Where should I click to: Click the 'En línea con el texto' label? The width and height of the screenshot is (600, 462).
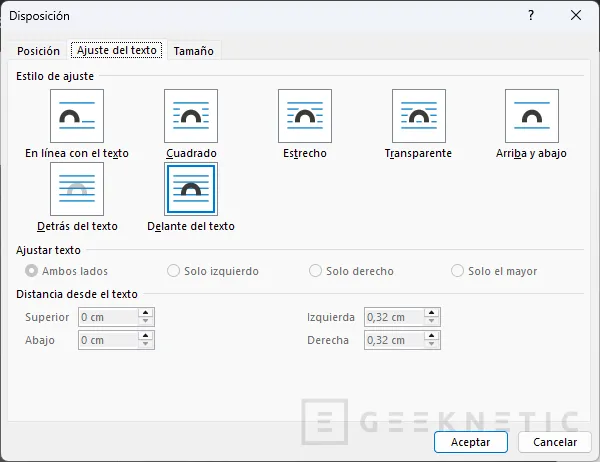coord(77,153)
